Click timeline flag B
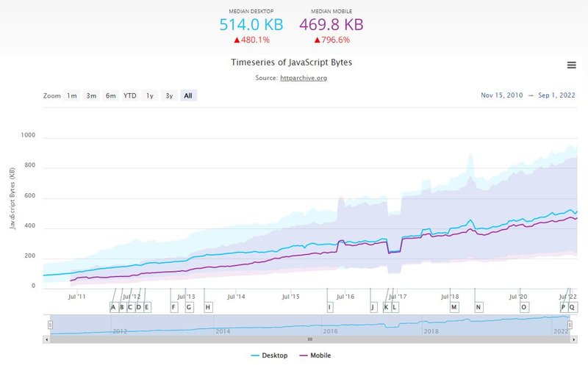Viewport: 588px width, 365px height. 121,307
